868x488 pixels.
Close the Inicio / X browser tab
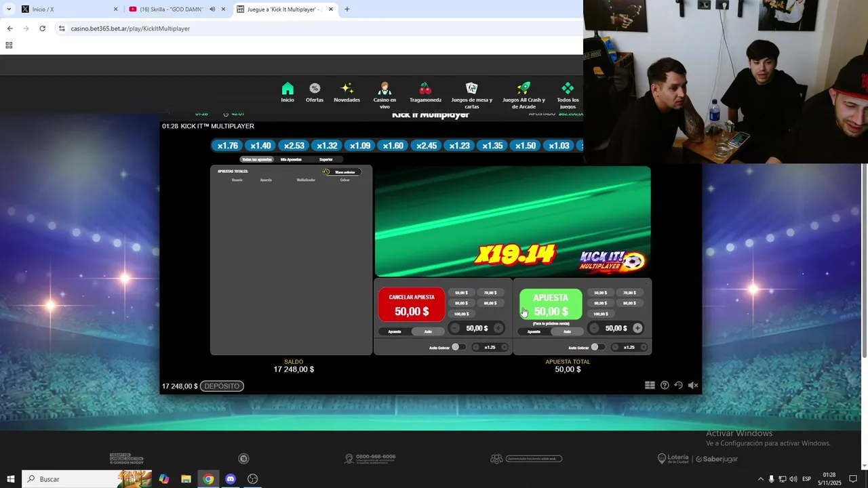[115, 9]
